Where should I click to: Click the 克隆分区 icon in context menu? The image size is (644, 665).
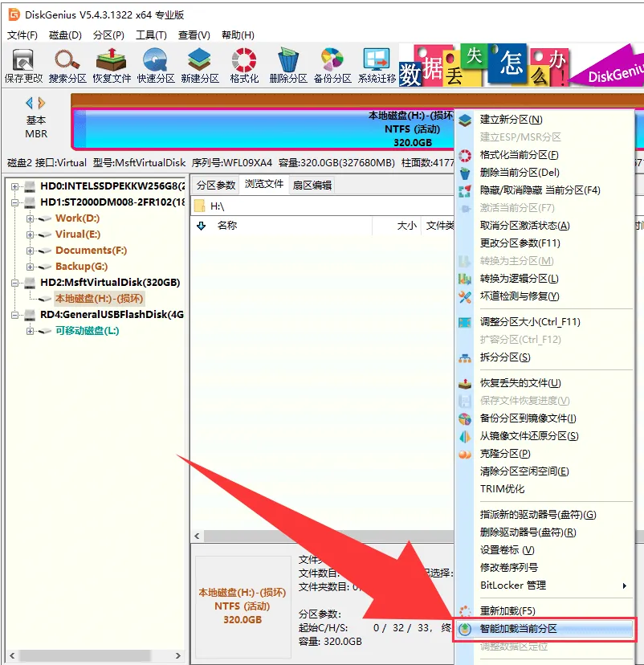click(x=465, y=455)
